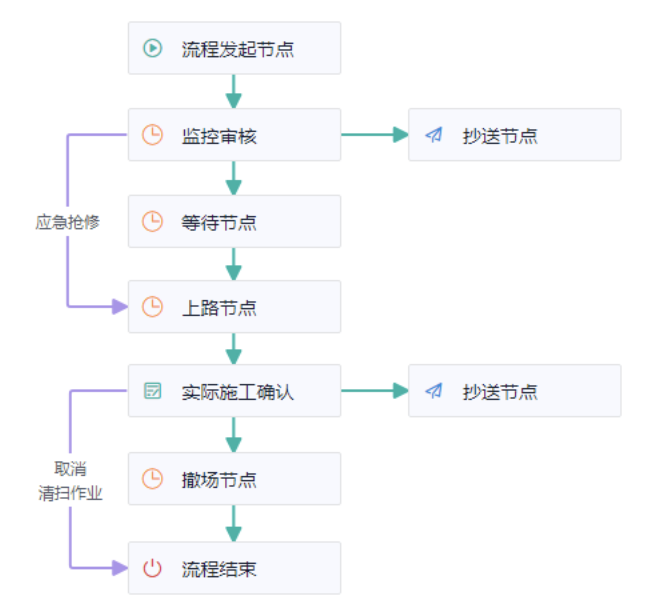Select the clock icon on 等待节点

pos(152,221)
